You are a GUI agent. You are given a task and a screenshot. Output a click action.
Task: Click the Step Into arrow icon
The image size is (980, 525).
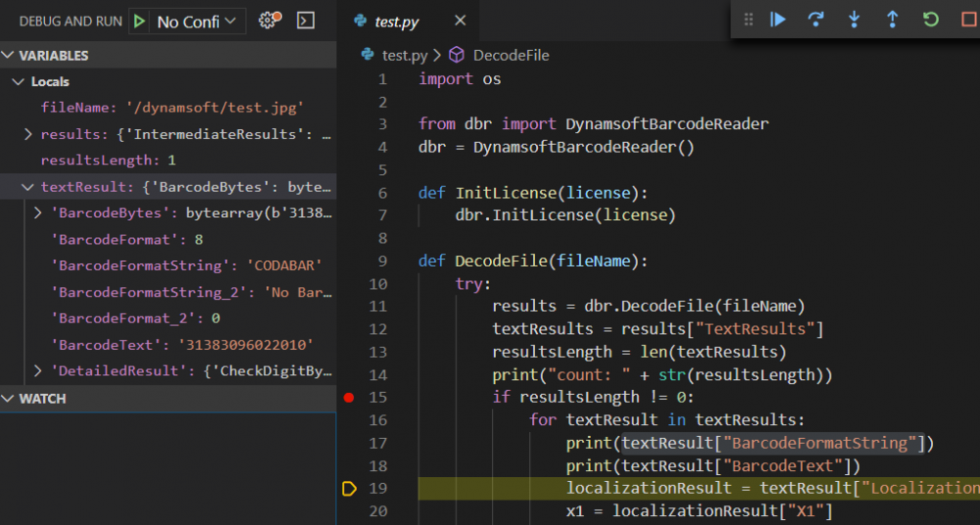tap(854, 20)
